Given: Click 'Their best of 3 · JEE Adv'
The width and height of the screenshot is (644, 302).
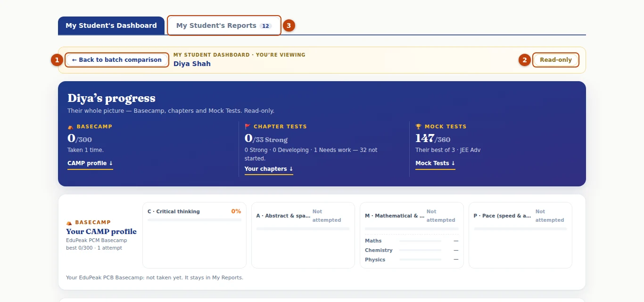Looking at the screenshot, I should tap(448, 150).
